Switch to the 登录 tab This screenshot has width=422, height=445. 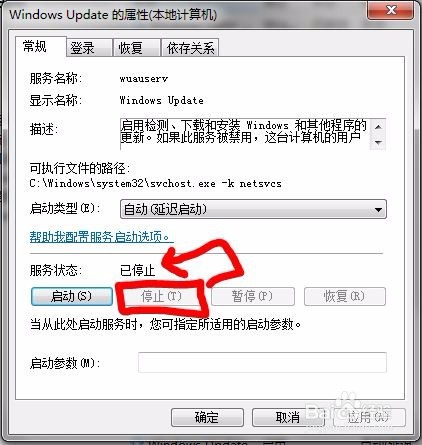coord(89,48)
